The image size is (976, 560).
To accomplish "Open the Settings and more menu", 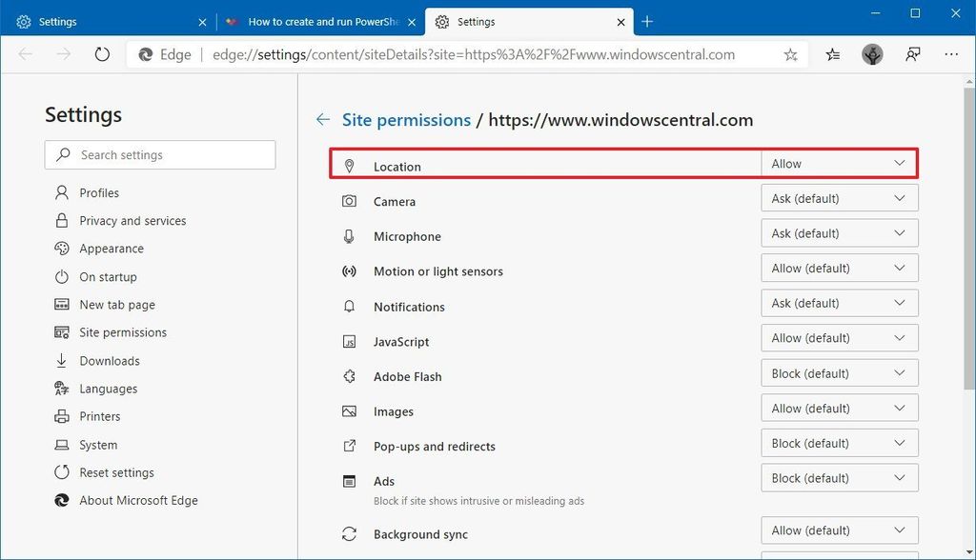I will point(951,54).
